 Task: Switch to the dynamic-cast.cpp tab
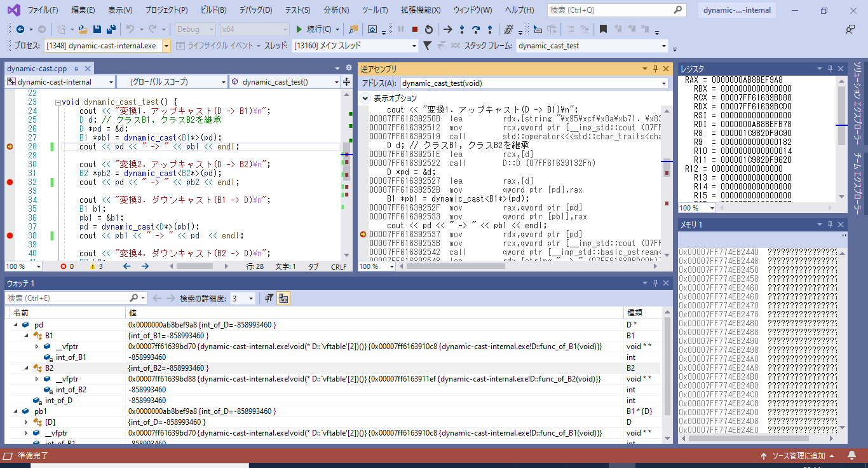tap(37, 69)
